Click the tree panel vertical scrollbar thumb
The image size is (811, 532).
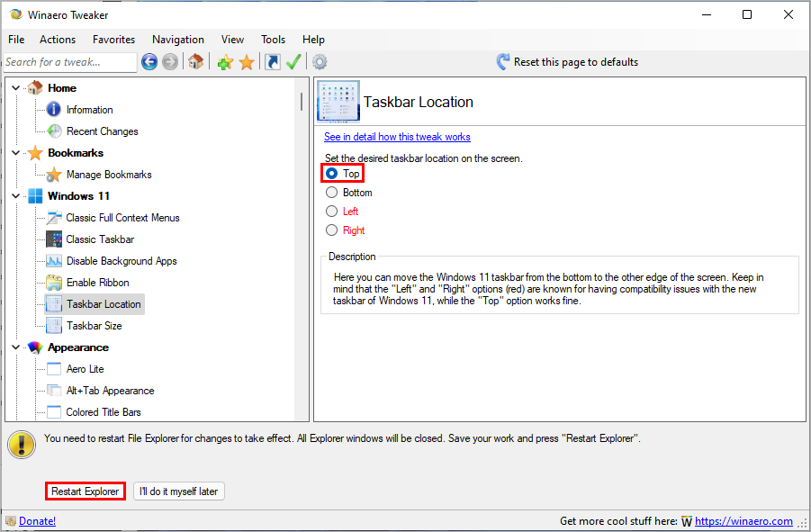tap(301, 102)
